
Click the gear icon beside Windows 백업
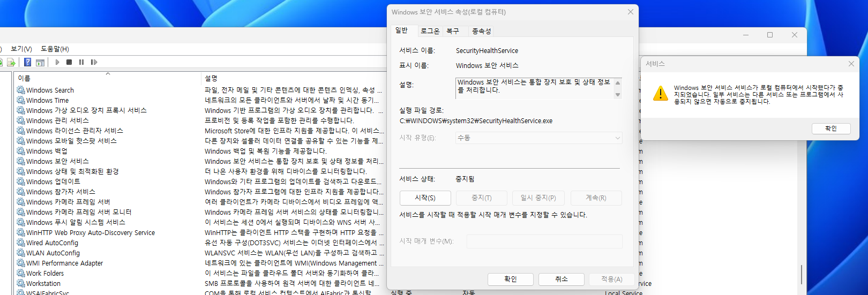tap(21, 151)
